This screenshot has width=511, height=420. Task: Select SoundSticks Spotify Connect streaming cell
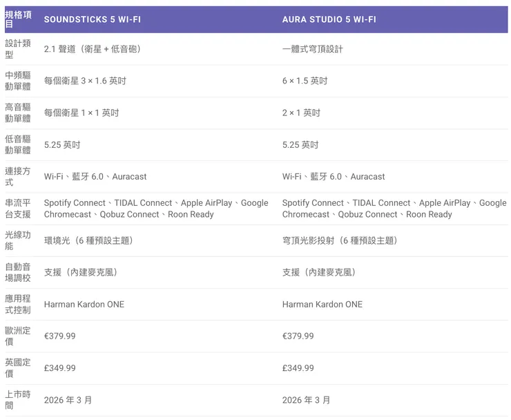coord(156,209)
